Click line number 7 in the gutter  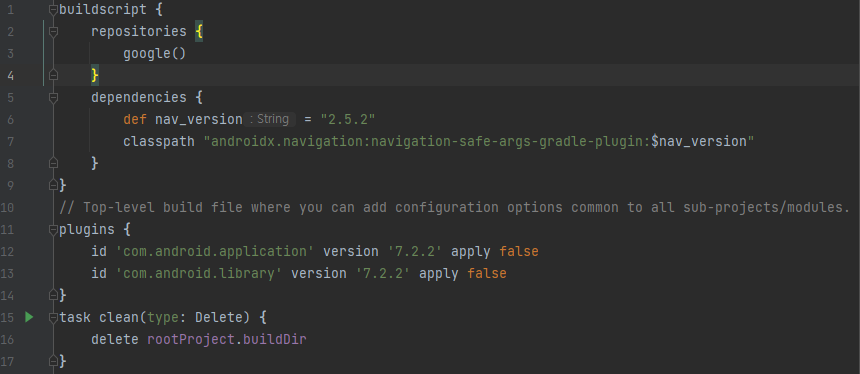point(11,141)
